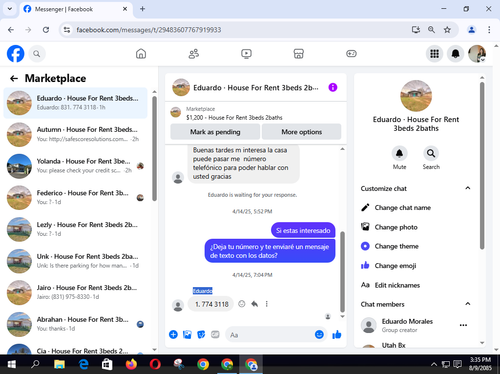Image resolution: width=500 pixels, height=374 pixels.
Task: Choose a GIF from the composer
Action: (x=215, y=334)
